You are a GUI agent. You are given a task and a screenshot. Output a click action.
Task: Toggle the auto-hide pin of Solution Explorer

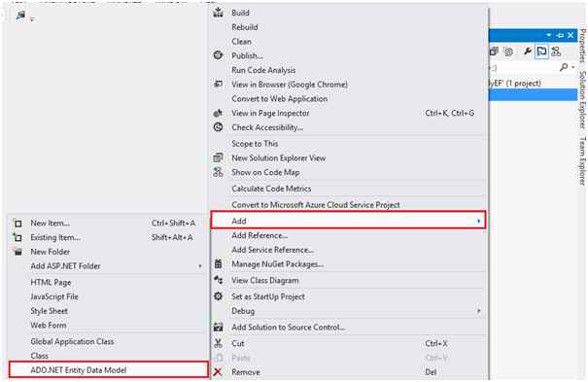pos(560,35)
